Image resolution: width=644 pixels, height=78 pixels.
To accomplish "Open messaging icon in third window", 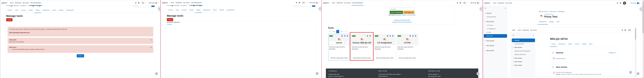I will click(461, 3).
